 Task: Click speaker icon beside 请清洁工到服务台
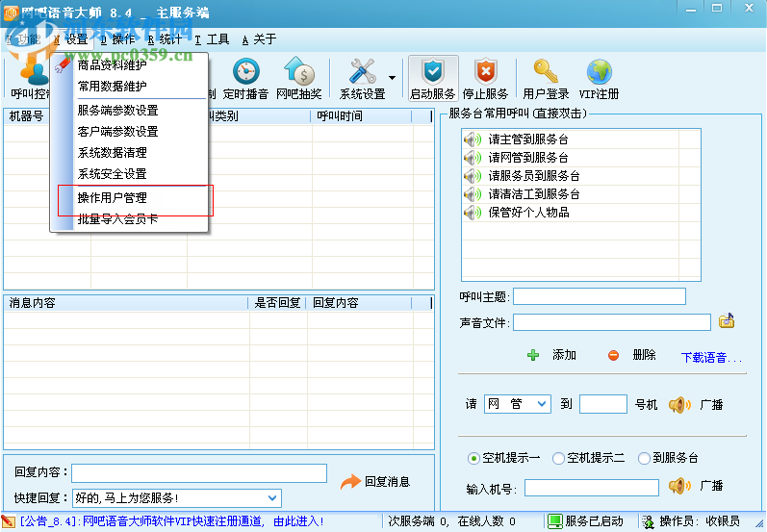pos(473,194)
